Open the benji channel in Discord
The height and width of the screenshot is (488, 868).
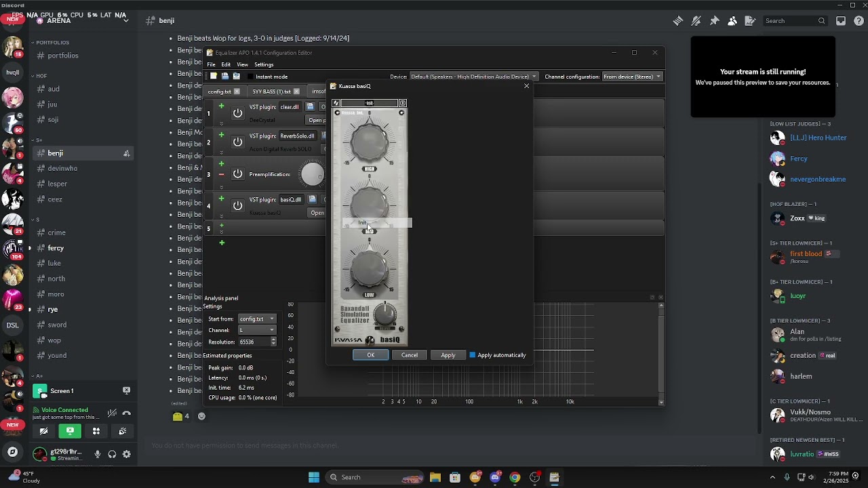tap(83, 153)
